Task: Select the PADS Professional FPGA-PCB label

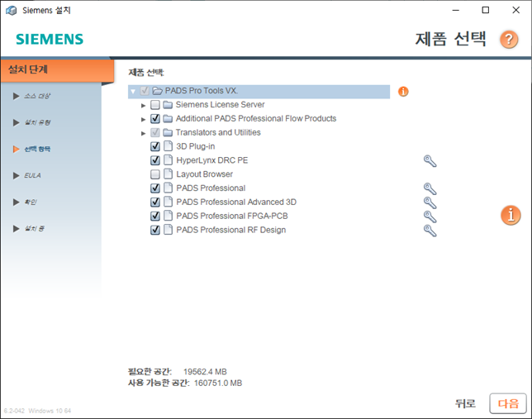Action: pyautogui.click(x=232, y=216)
